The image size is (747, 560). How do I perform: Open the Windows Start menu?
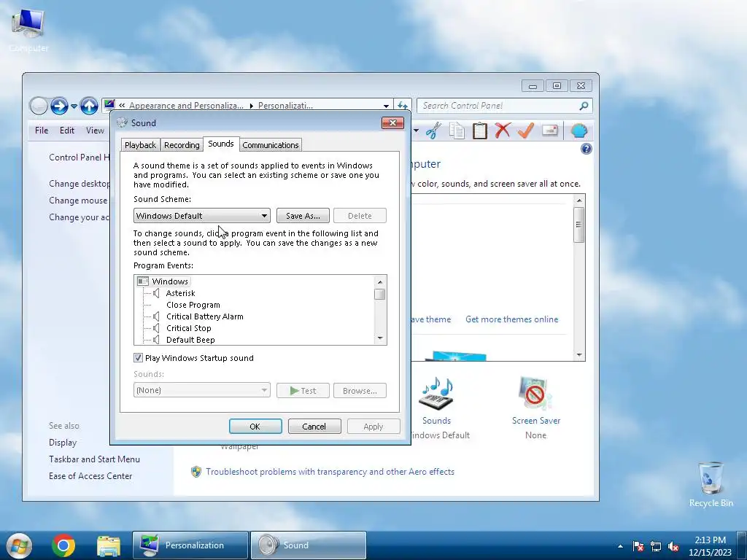19,545
